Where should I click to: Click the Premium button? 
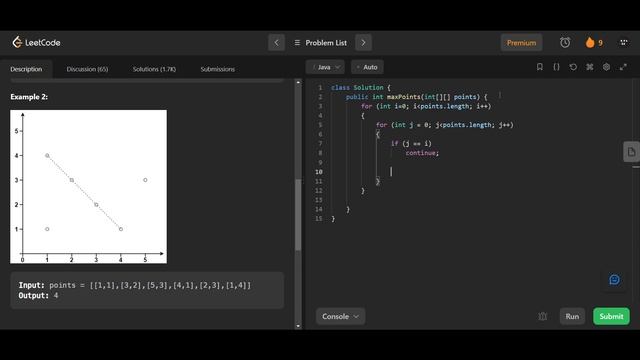[521, 42]
